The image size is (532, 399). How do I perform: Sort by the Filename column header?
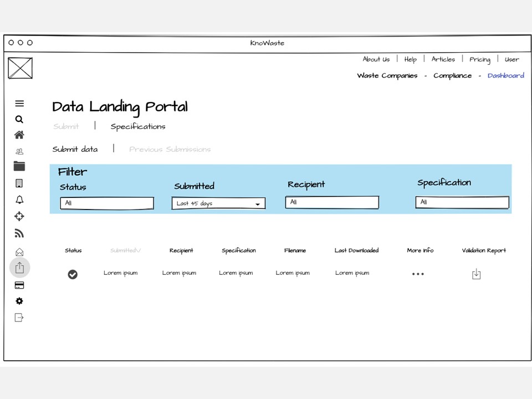295,250
